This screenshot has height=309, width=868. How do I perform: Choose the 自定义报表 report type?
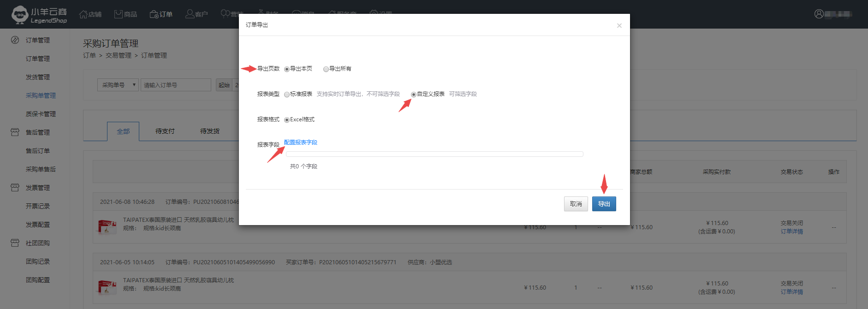pos(414,95)
